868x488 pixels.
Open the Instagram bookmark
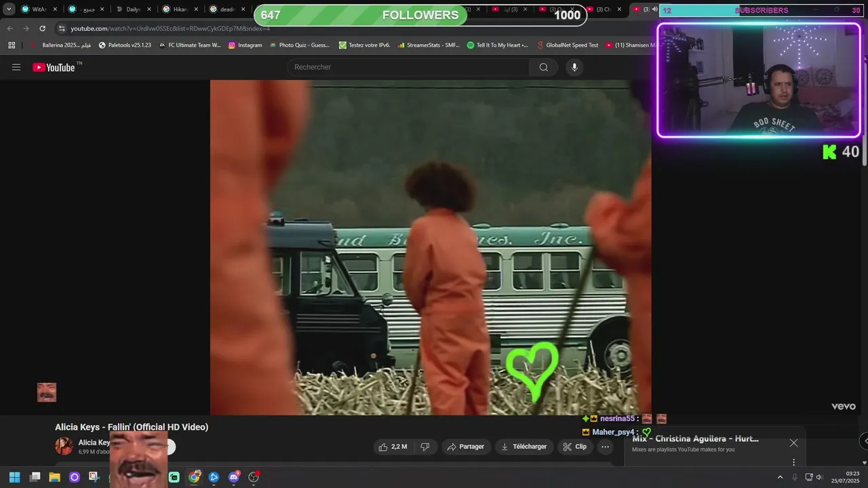coord(245,45)
